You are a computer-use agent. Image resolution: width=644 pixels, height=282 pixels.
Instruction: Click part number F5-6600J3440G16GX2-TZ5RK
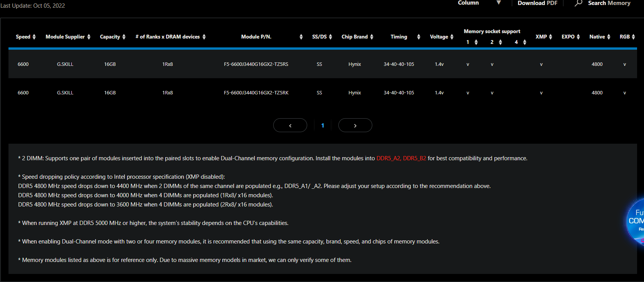click(256, 93)
